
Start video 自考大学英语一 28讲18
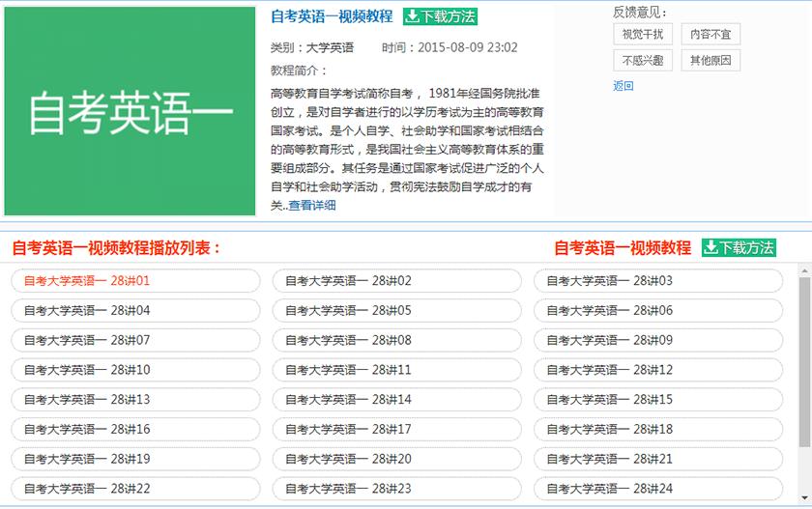coord(658,430)
